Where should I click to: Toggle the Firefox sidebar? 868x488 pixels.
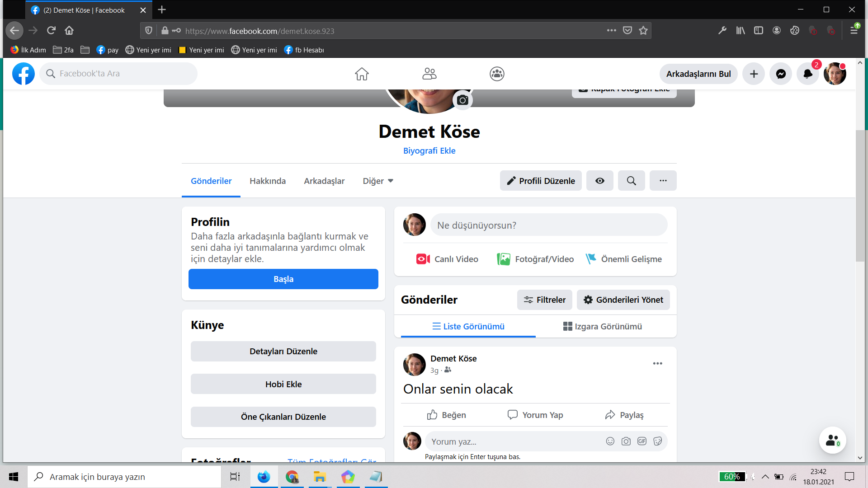[x=759, y=31]
